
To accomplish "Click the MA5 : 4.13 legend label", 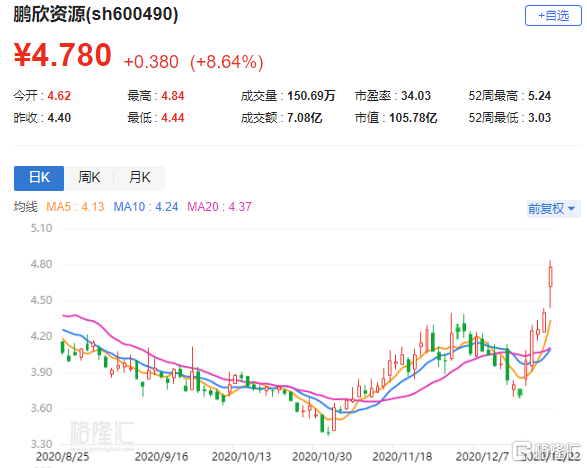I will tap(75, 207).
